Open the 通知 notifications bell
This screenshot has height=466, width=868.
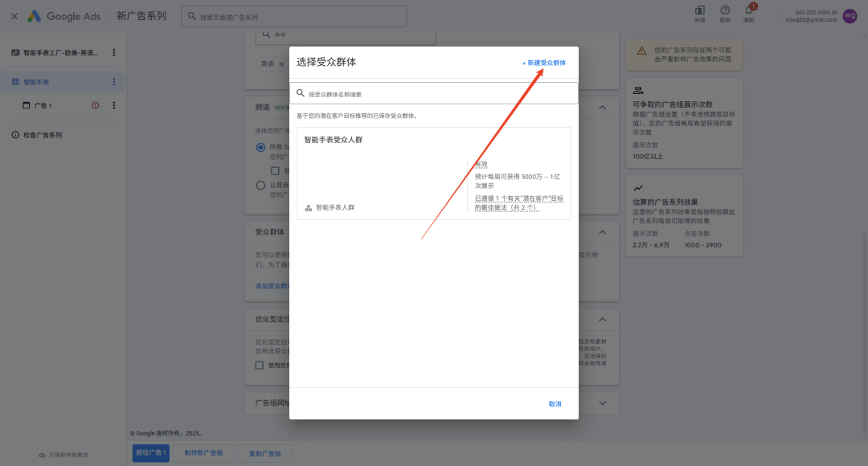coord(748,11)
